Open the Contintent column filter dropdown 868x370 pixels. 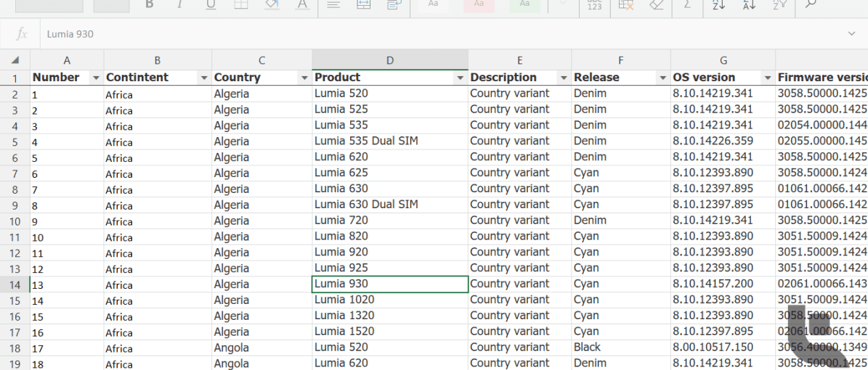click(203, 78)
